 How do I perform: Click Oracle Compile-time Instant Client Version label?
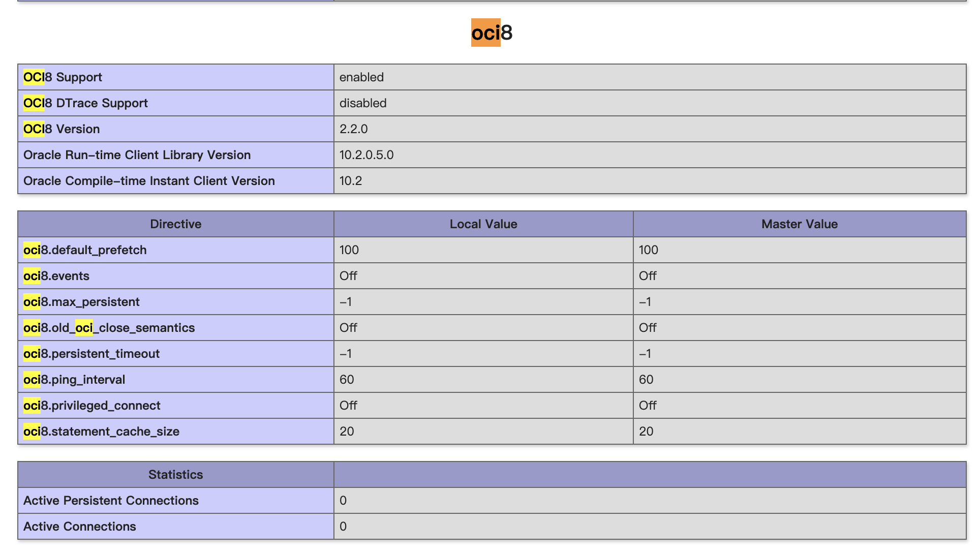(149, 181)
